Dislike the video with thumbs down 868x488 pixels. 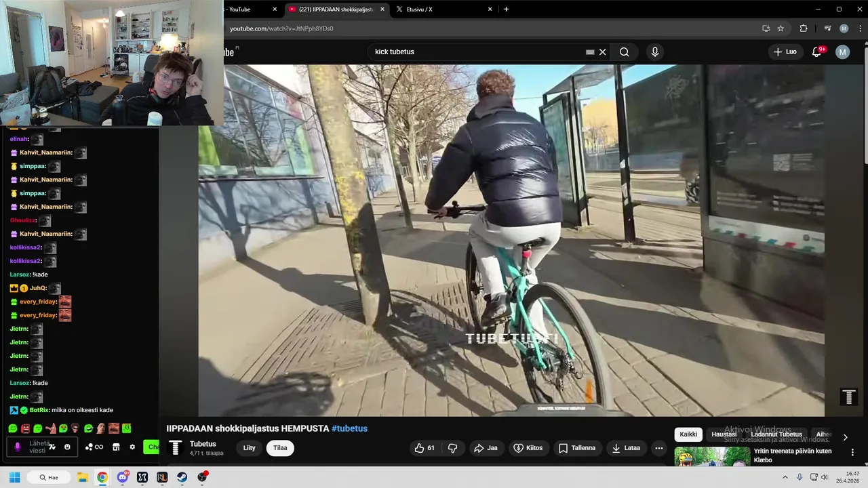[x=452, y=448]
